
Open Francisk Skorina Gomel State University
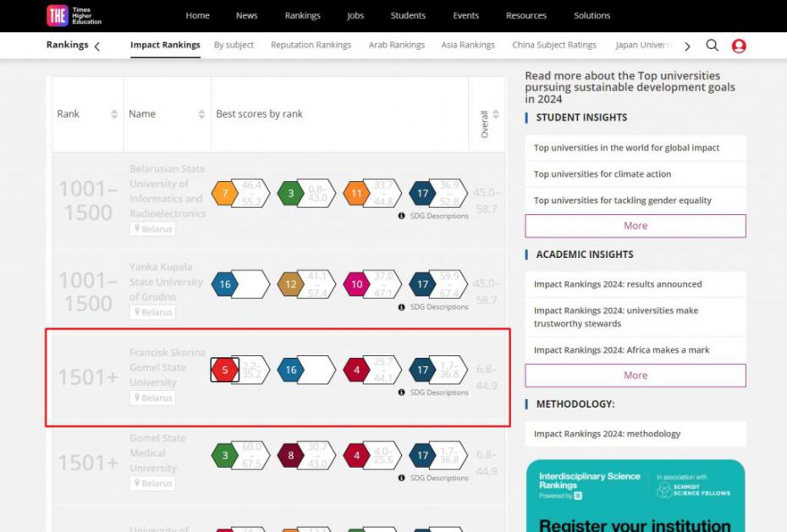[x=167, y=368]
